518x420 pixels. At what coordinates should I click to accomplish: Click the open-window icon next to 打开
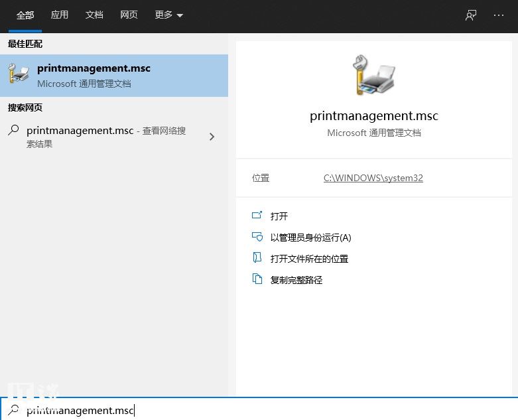coord(257,215)
